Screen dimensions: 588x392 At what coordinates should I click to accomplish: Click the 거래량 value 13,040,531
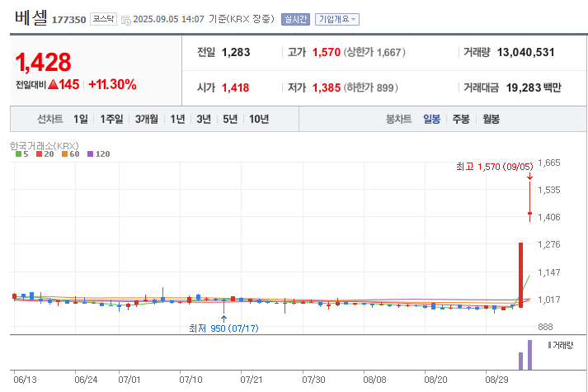526,52
